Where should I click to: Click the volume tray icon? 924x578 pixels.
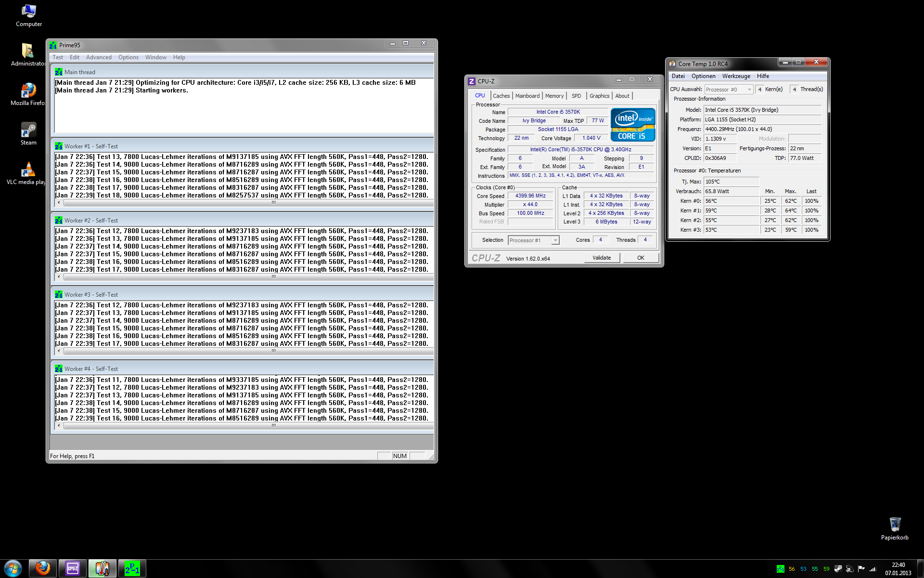tap(849, 569)
